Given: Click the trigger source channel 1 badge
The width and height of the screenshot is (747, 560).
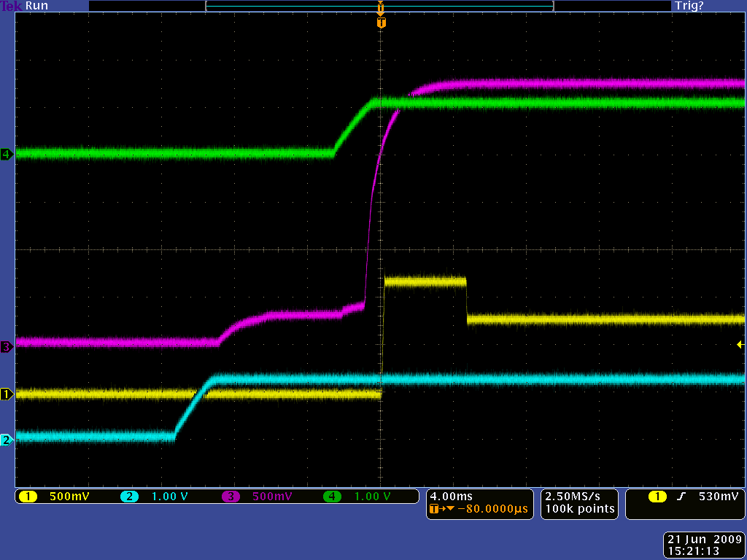Looking at the screenshot, I should click(x=658, y=497).
